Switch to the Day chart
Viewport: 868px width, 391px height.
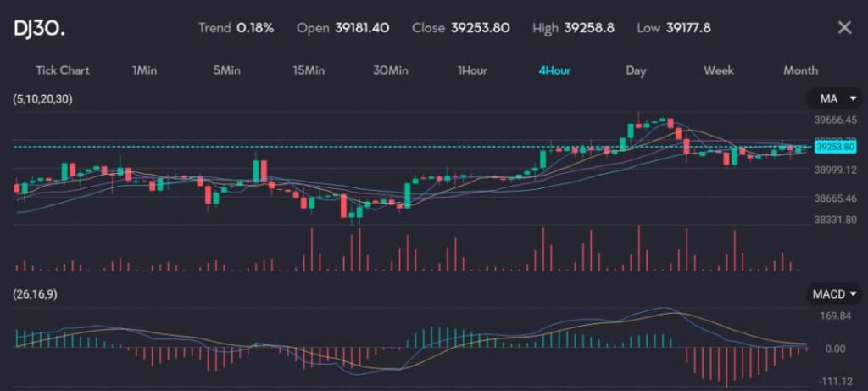(636, 70)
